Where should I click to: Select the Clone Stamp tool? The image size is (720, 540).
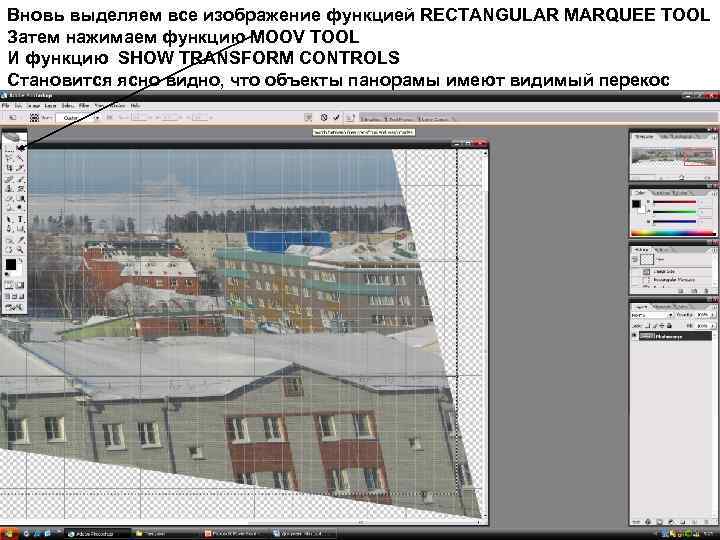pyautogui.click(x=9, y=189)
